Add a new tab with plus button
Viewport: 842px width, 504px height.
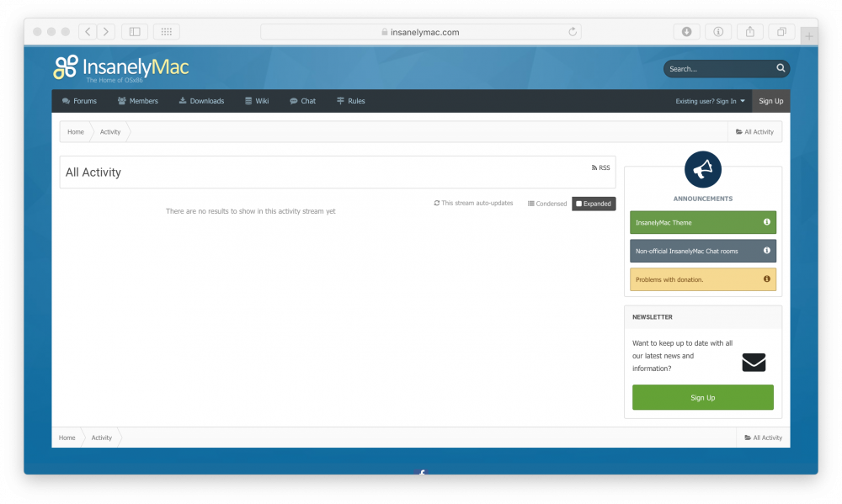[x=808, y=36]
